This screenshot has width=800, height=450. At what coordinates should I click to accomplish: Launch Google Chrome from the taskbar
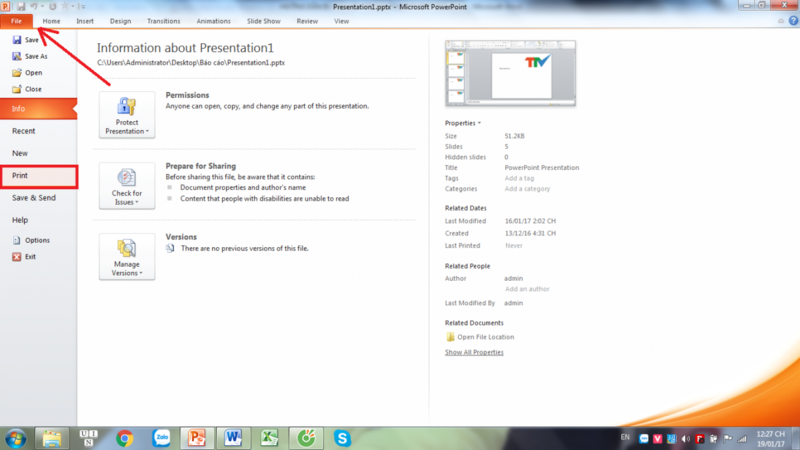click(124, 438)
